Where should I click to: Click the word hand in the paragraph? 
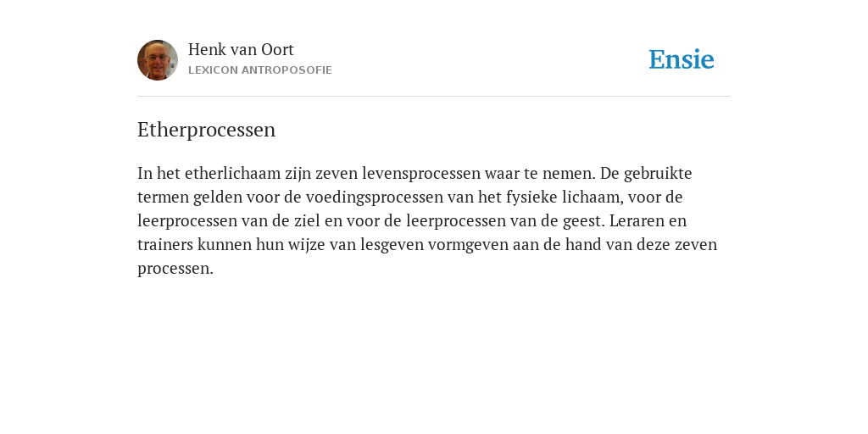point(583,245)
